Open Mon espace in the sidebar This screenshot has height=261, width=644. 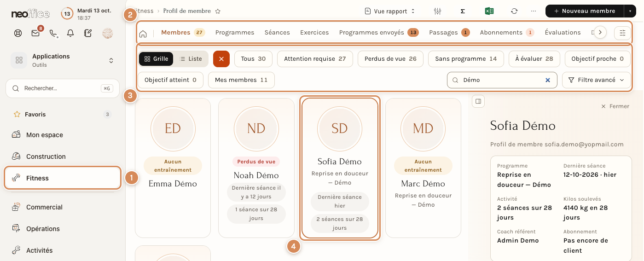[62, 135]
